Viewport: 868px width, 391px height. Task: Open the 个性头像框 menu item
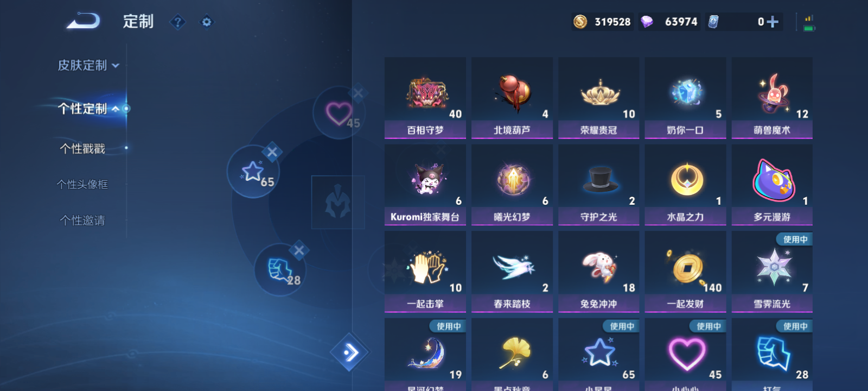coord(82,184)
